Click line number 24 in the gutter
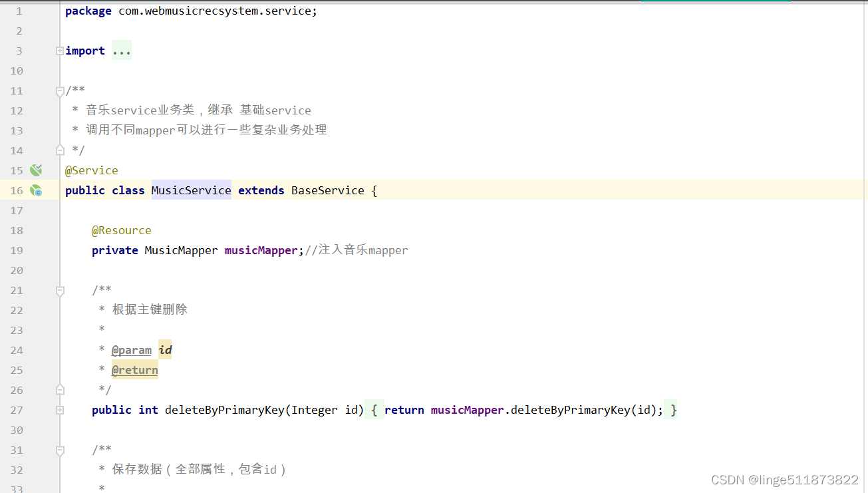 17,351
